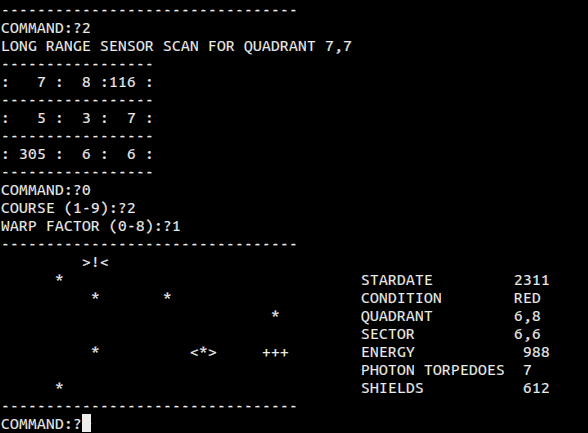
Task: Click the COURSE (1-9) prompt line
Action: click(x=68, y=208)
